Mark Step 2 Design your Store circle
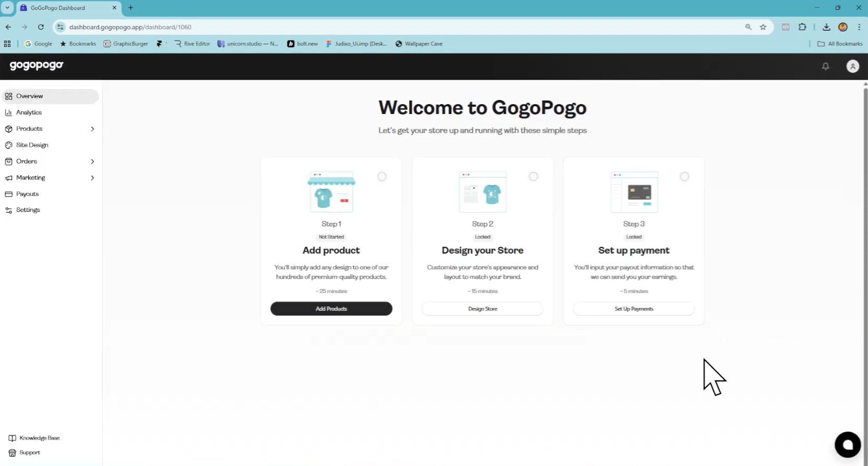Viewport: 868px width, 466px height. tap(534, 177)
